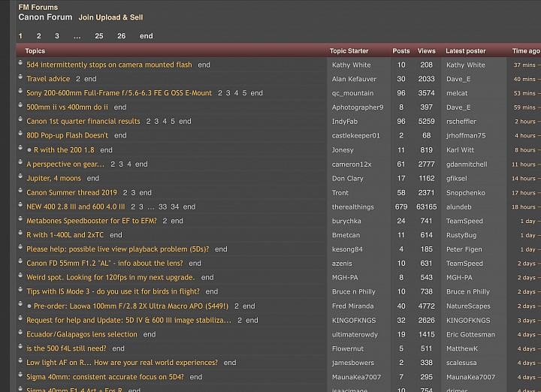The height and width of the screenshot is (392, 541).
Task: Open Jupiter, 4 moons topic
Action: pos(53,178)
